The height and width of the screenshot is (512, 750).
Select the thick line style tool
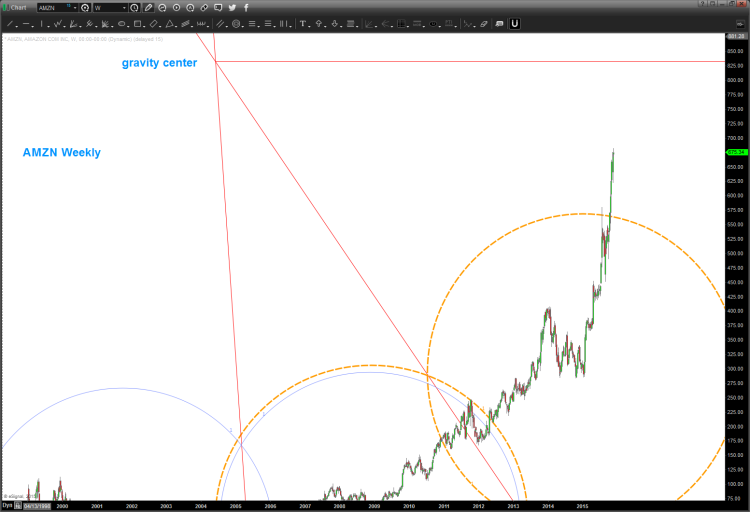click(x=351, y=23)
